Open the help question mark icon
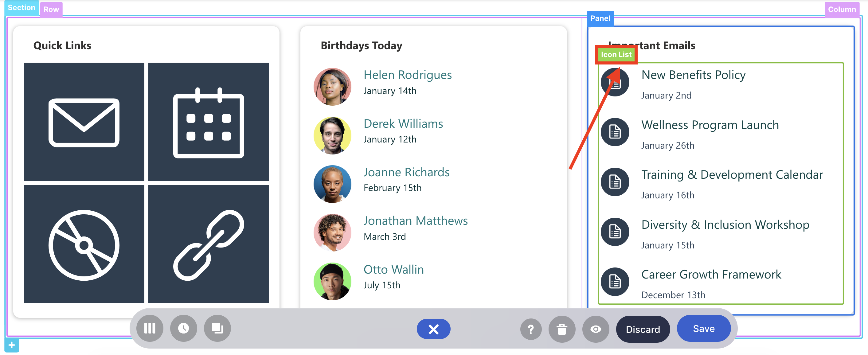Viewport: 868px width, 355px height. [x=530, y=329]
